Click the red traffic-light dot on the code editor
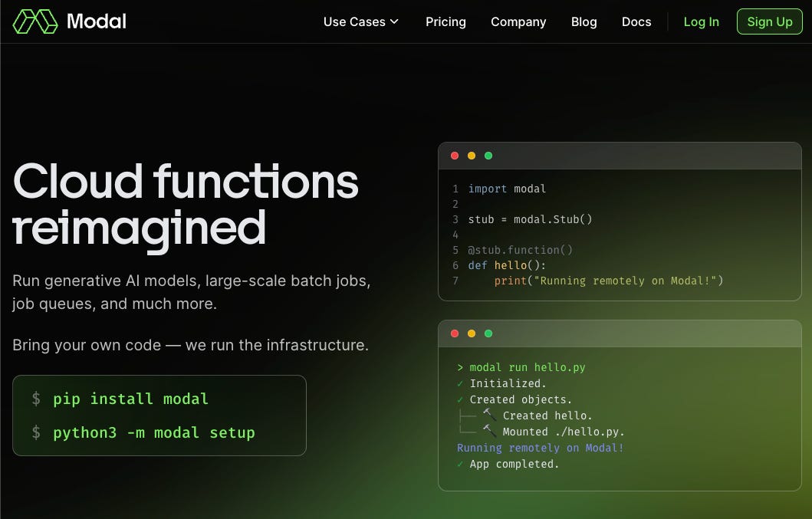The width and height of the screenshot is (812, 519). pos(454,155)
